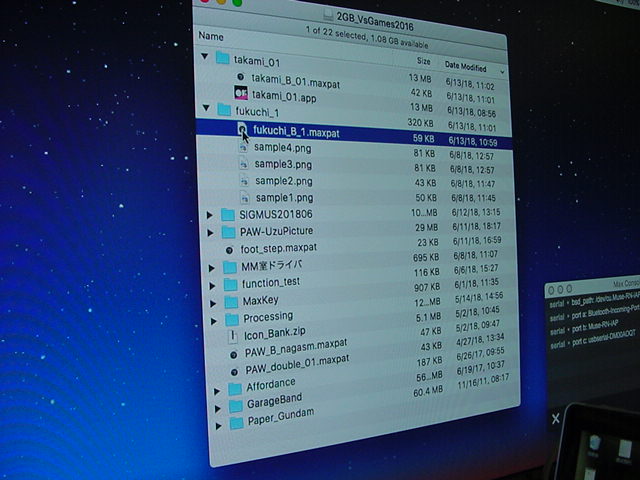Image resolution: width=640 pixels, height=480 pixels.
Task: Expand the PAW-UzuPicture folder triangle
Action: pos(210,233)
